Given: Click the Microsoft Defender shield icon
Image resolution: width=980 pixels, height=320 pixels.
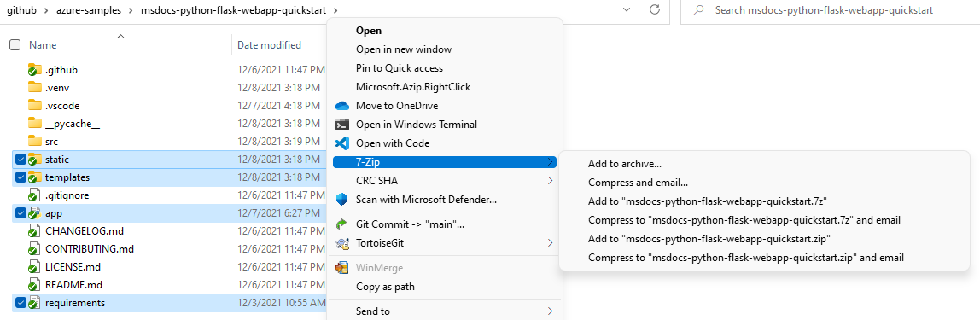Looking at the screenshot, I should (341, 200).
